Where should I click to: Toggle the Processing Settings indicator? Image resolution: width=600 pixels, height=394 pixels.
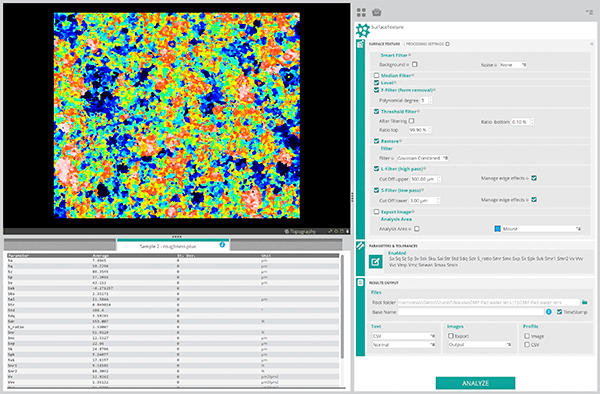click(x=447, y=44)
